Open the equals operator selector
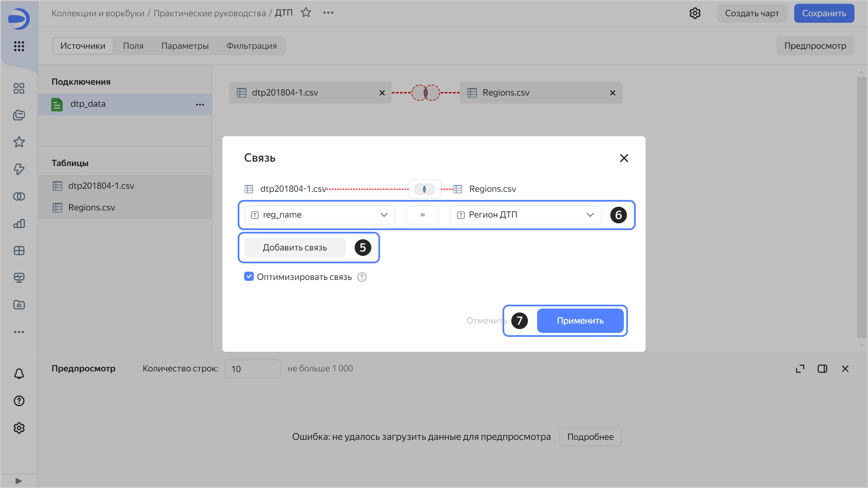This screenshot has height=488, width=868. [x=422, y=215]
